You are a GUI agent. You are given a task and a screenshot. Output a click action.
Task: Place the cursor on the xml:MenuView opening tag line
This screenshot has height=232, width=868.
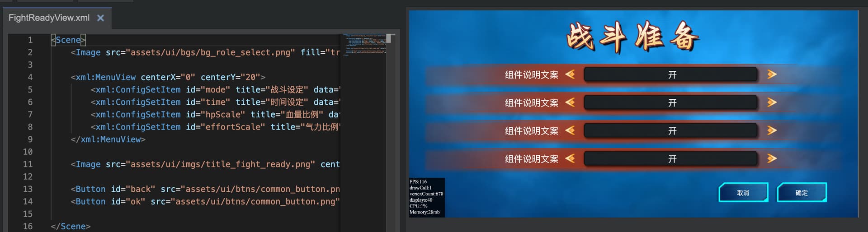click(167, 77)
